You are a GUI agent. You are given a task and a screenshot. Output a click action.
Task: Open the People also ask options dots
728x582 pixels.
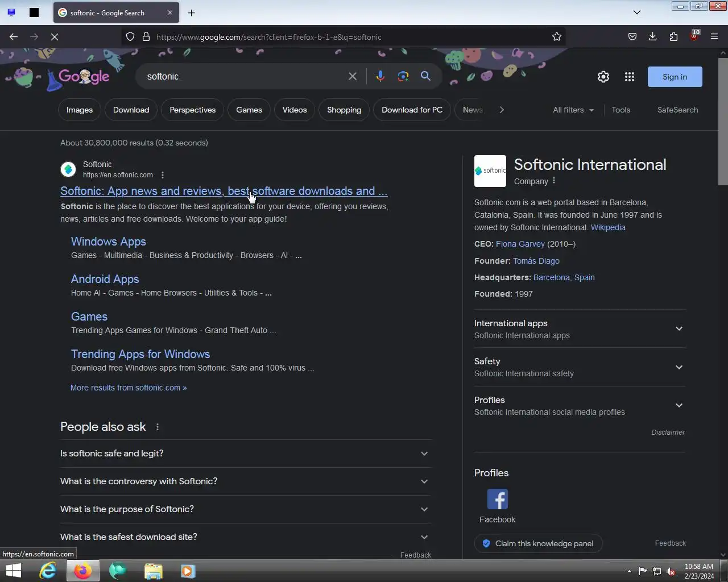pos(158,427)
